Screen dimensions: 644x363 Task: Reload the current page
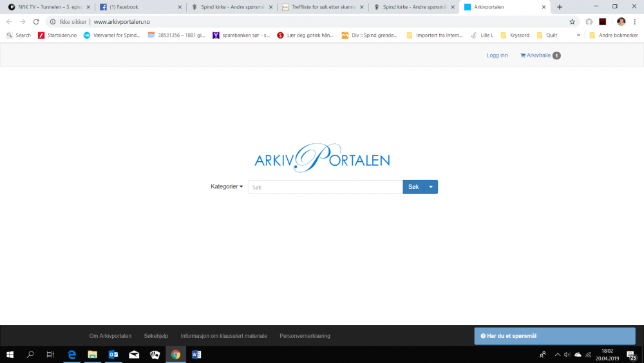click(x=36, y=22)
